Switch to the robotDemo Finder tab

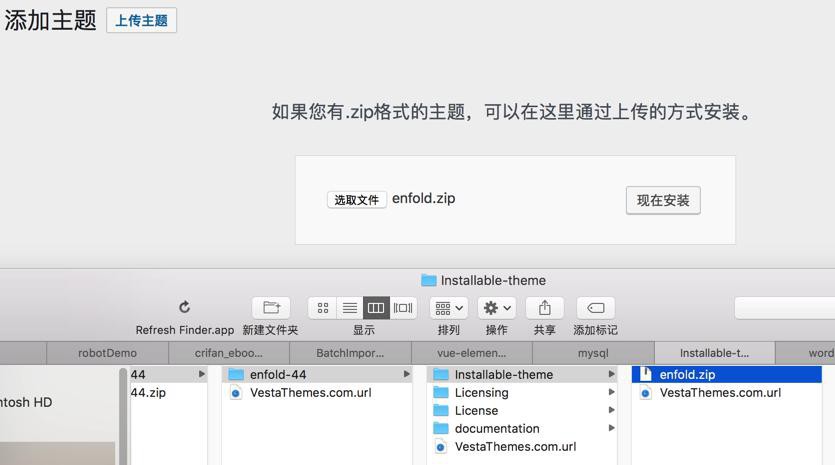[x=108, y=353]
